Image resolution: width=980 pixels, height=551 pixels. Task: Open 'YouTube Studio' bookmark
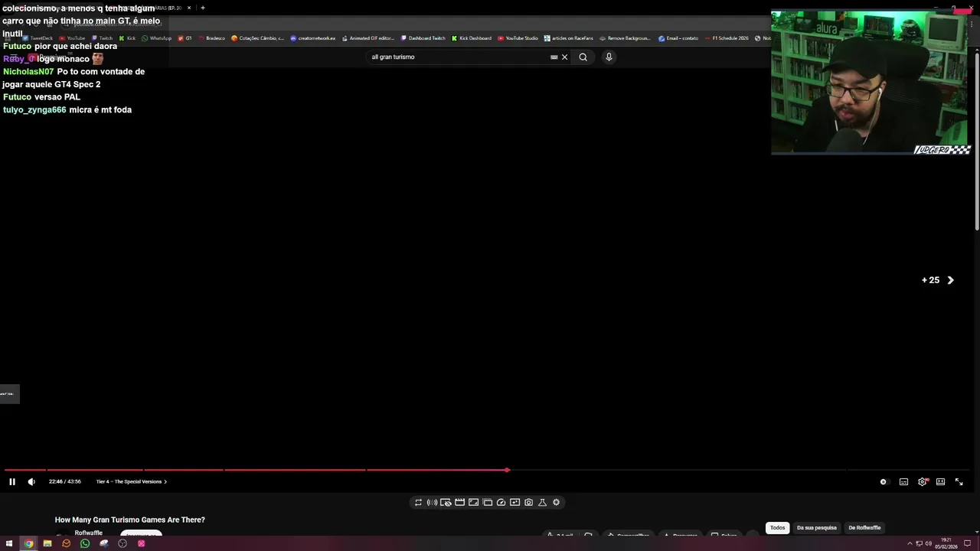[x=518, y=38]
